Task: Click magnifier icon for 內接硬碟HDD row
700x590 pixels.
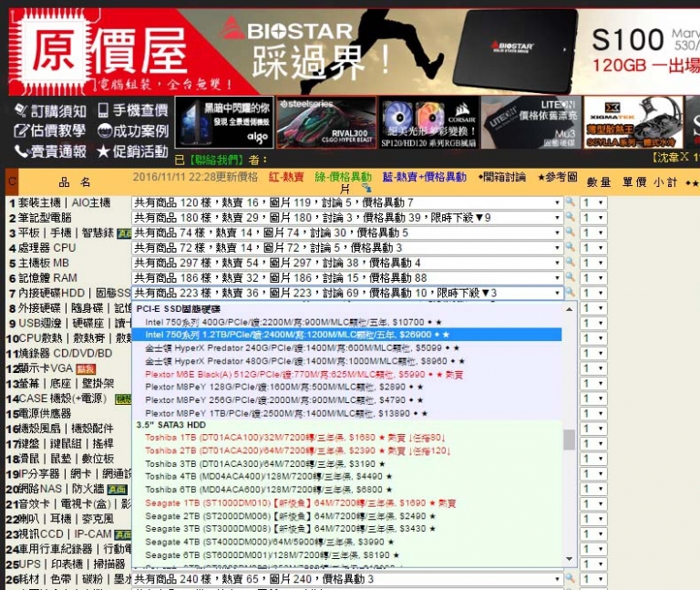Action: [570, 293]
